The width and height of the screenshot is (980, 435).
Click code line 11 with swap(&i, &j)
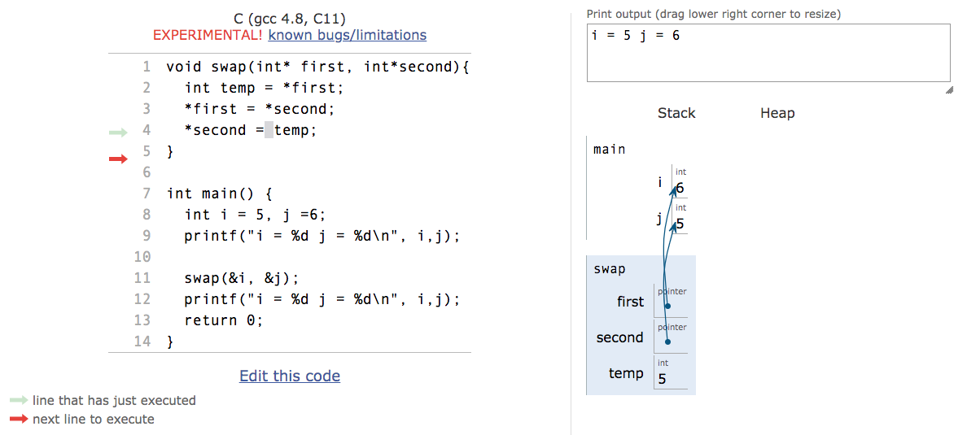(242, 278)
